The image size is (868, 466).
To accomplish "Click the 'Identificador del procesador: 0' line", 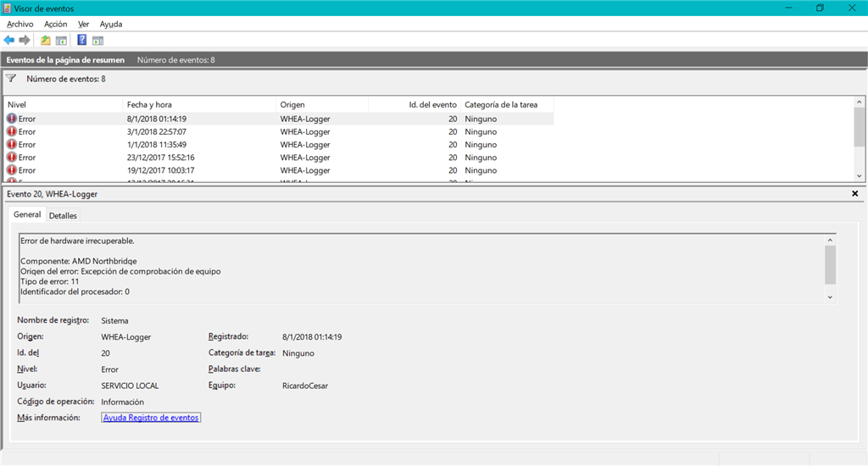I will [75, 291].
